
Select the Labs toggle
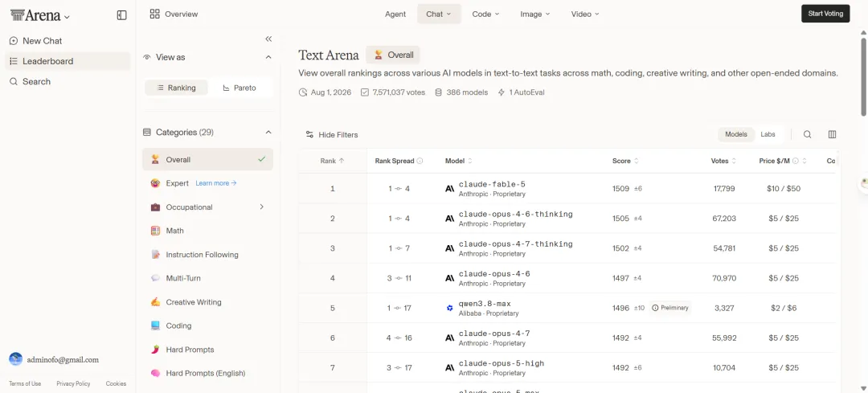tap(768, 134)
